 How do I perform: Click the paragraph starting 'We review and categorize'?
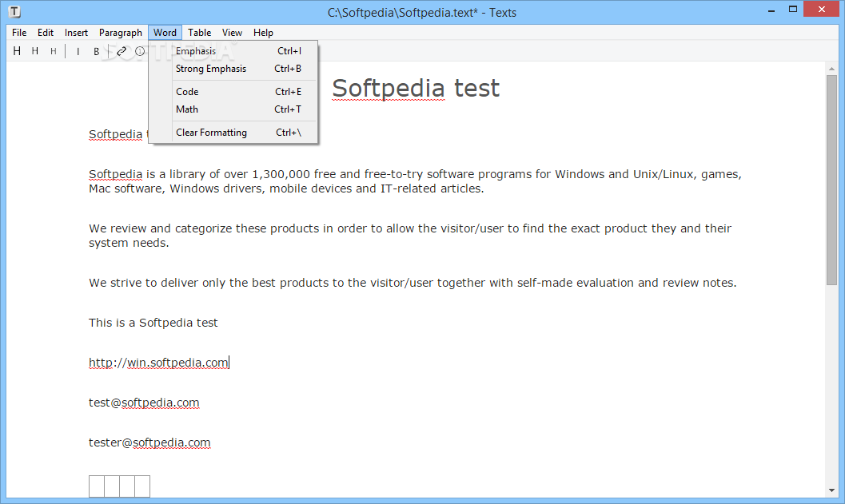(x=410, y=236)
